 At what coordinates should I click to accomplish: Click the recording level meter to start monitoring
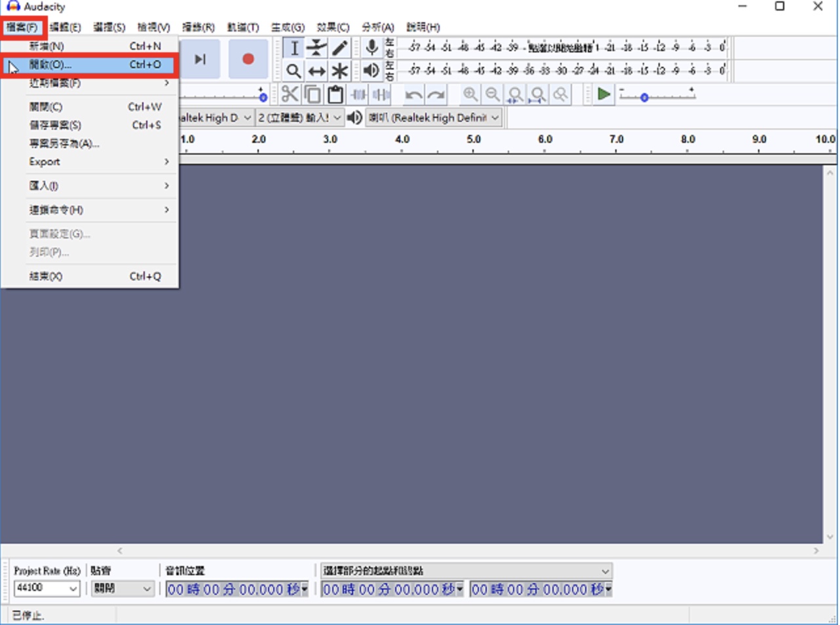tap(567, 47)
